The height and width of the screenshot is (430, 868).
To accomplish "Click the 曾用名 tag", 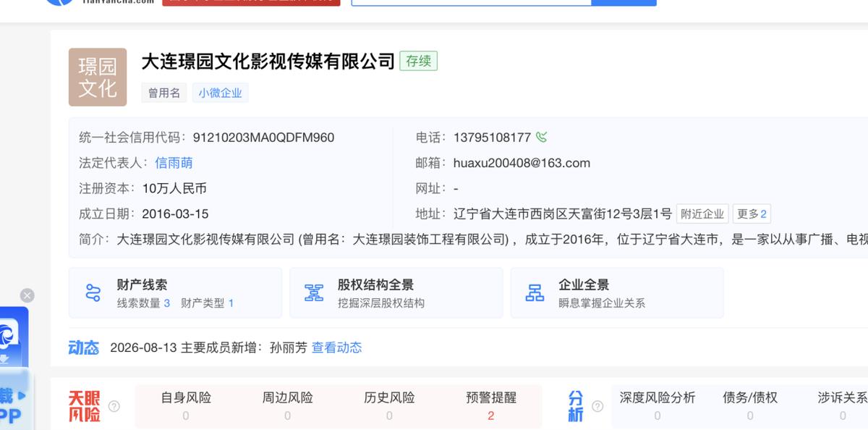I will tap(163, 93).
